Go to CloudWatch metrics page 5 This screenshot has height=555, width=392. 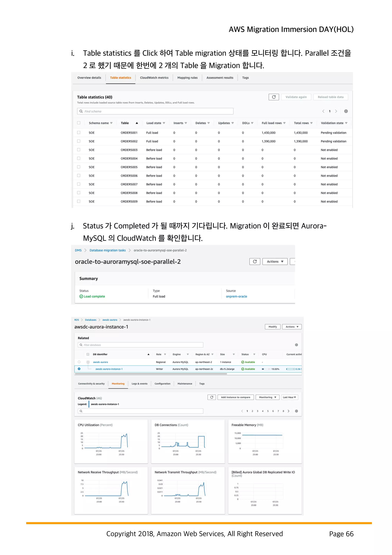tap(268, 411)
